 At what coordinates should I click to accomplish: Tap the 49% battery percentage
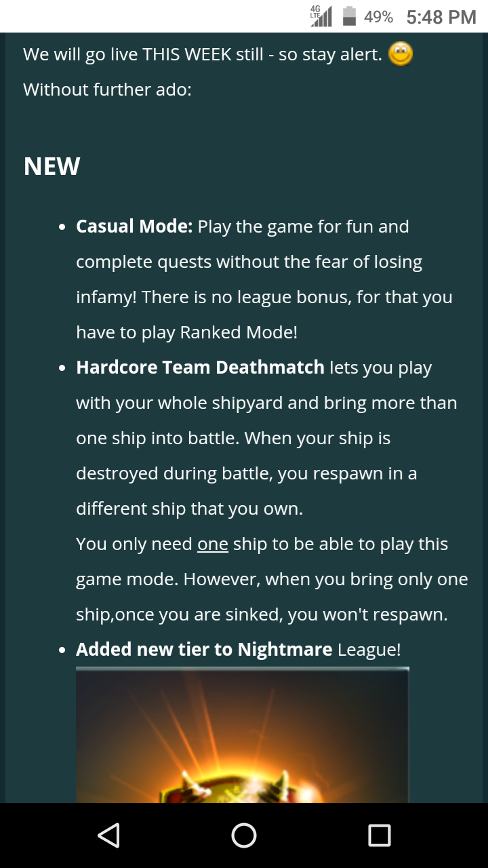coord(378,17)
